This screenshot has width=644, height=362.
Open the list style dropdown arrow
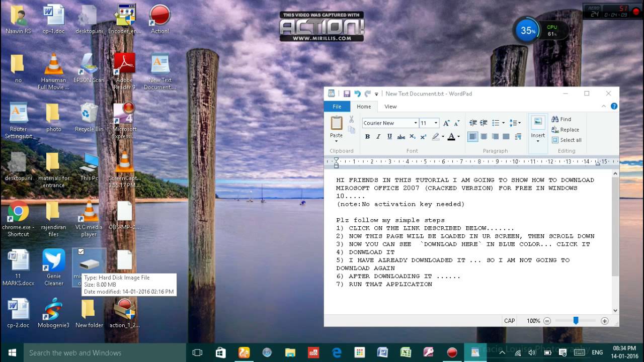[x=503, y=123]
